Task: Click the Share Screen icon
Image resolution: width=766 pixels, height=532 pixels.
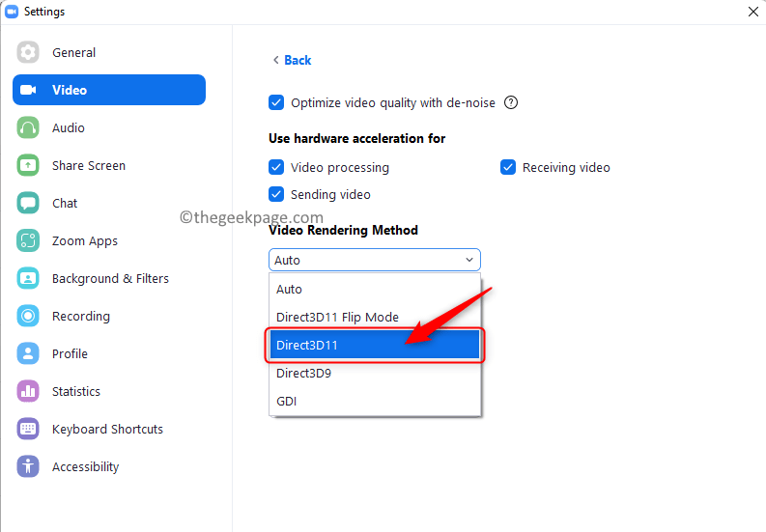Action: coord(28,165)
